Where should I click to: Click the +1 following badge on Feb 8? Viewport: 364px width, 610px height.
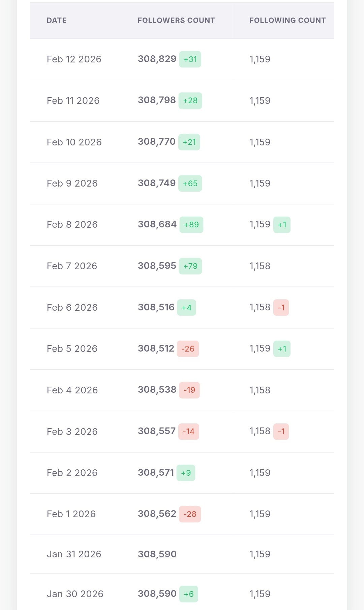coord(282,225)
